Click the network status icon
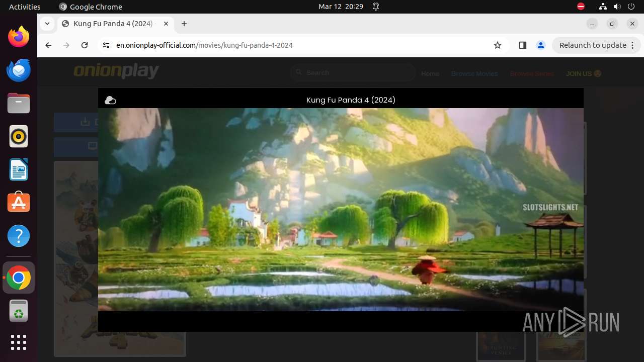The height and width of the screenshot is (362, 644). coord(603,7)
